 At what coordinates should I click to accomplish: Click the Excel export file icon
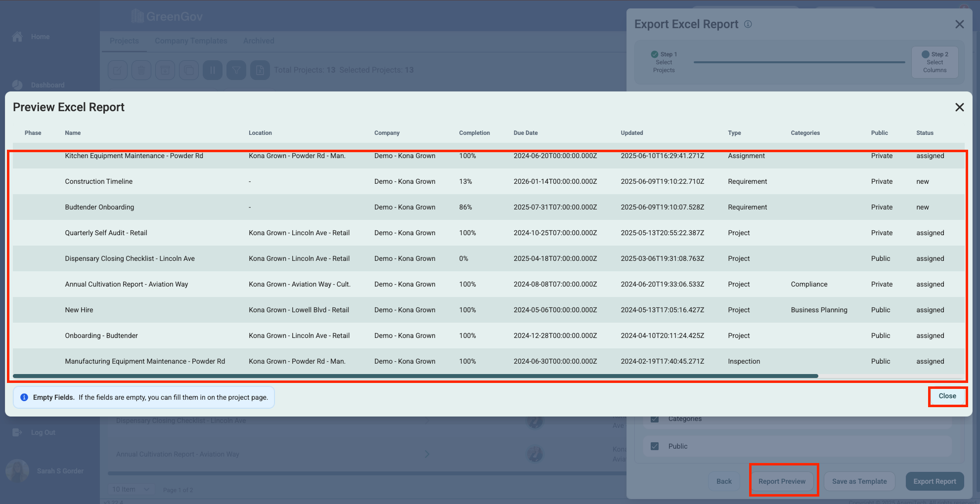260,70
